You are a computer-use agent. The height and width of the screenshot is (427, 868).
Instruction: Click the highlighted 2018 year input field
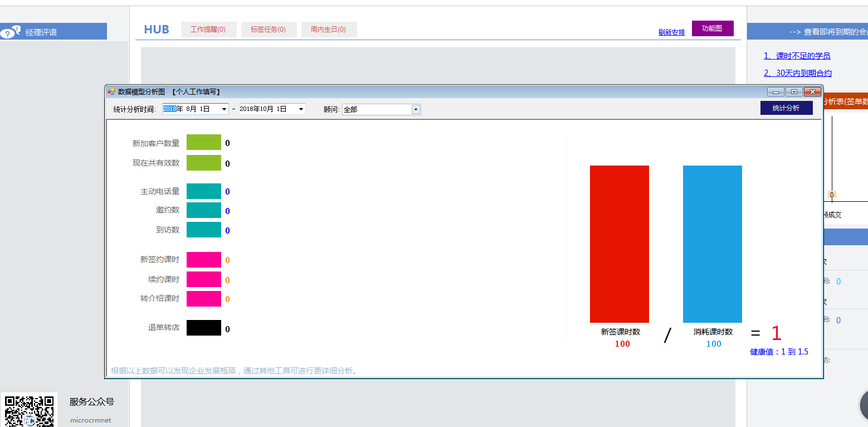coord(170,109)
